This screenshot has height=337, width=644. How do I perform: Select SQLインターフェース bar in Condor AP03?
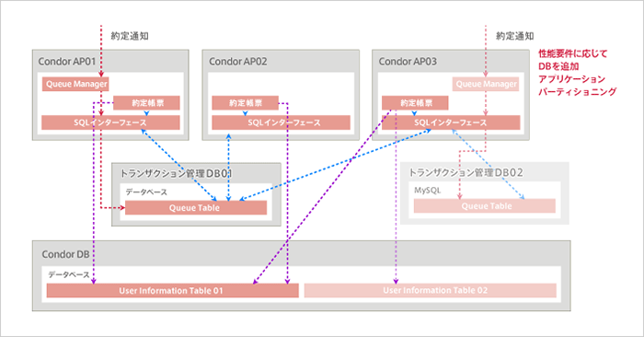[x=451, y=122]
